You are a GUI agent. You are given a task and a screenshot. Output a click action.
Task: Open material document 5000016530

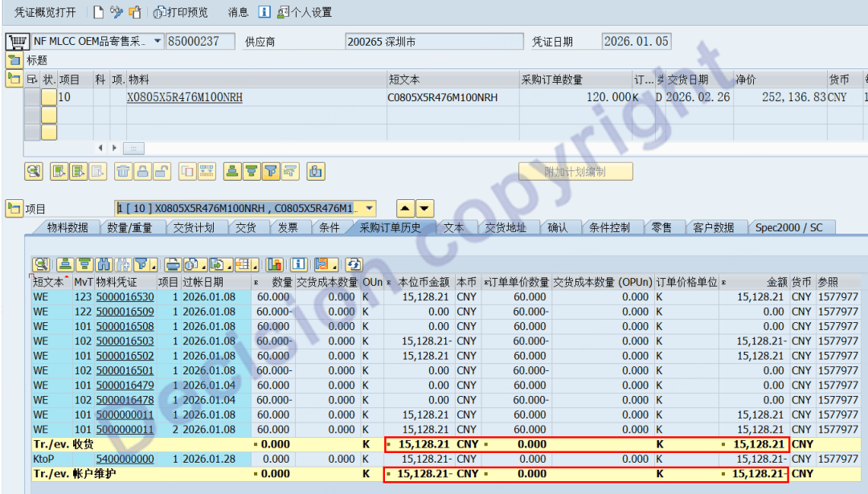point(125,297)
